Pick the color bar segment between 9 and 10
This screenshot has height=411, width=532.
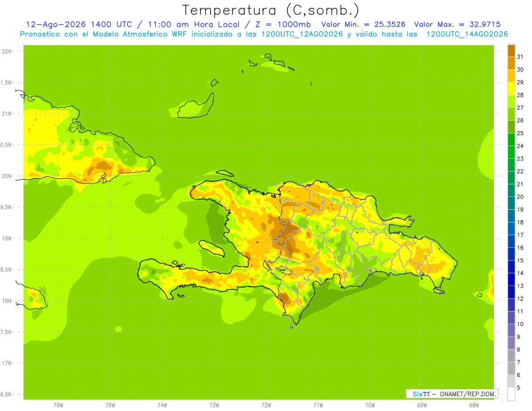pyautogui.click(x=511, y=331)
